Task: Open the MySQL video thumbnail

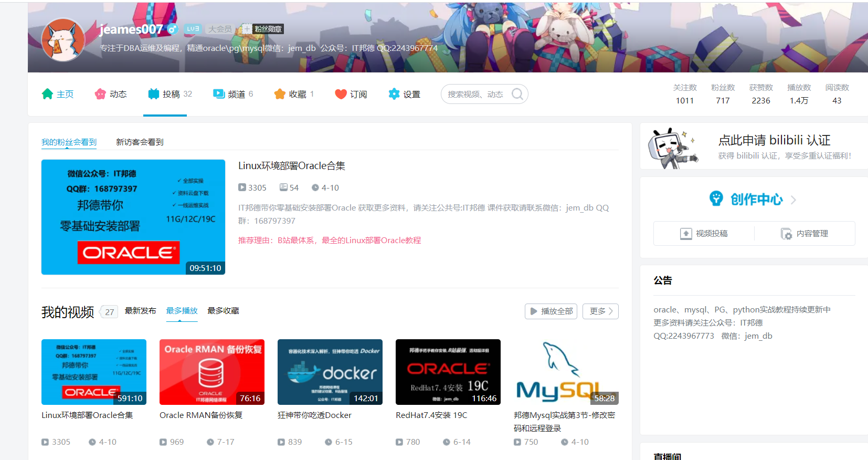Action: 566,372
